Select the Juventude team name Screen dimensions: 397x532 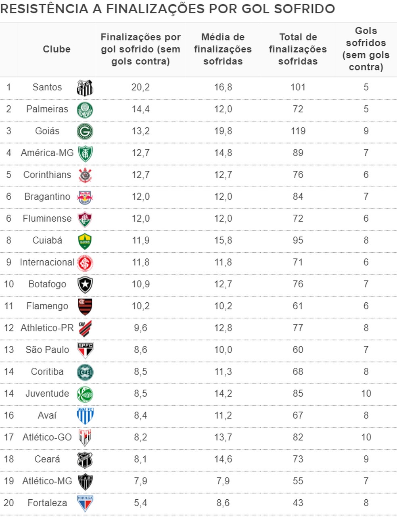(x=47, y=393)
